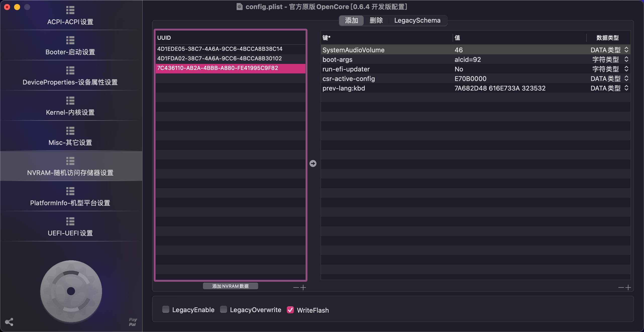Open UEFI-UEFI 设置 section
The image size is (644, 332).
tap(70, 227)
